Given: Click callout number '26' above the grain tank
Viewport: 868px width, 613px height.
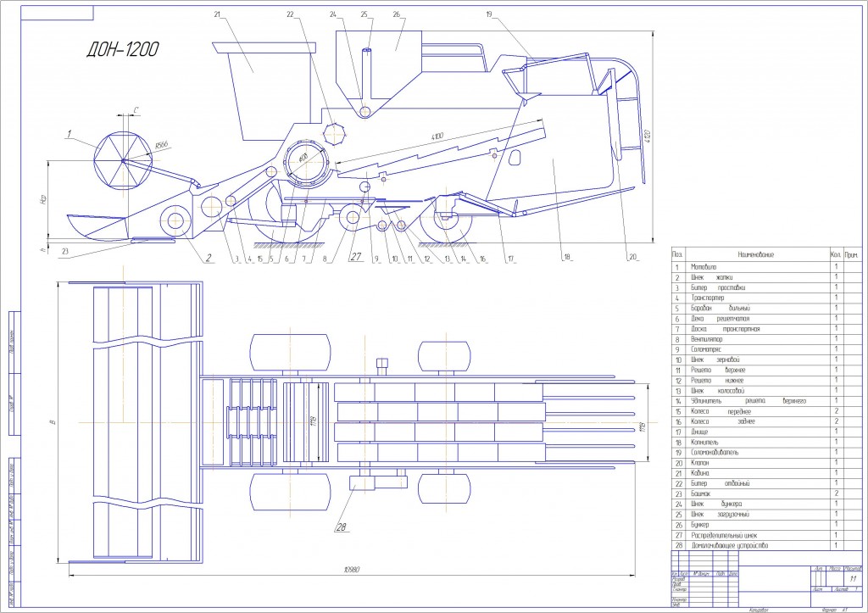Looking at the screenshot, I should pos(397,14).
